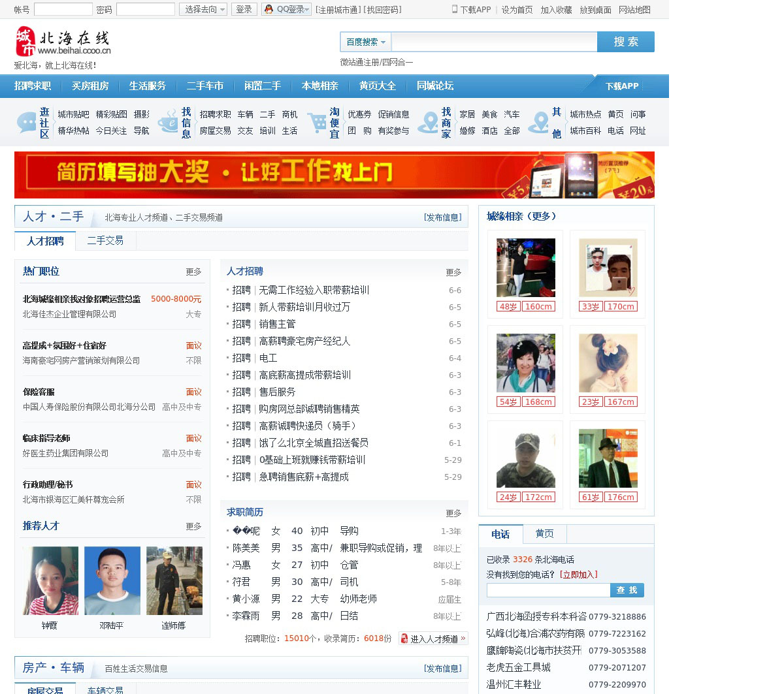Click the phone icon beside 下载APP
The width and height of the screenshot is (784, 694).
coord(455,9)
